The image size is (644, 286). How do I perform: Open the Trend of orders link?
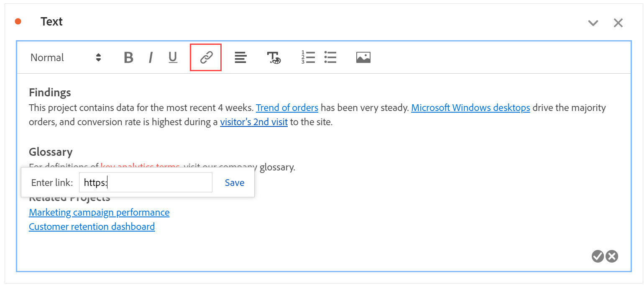287,108
